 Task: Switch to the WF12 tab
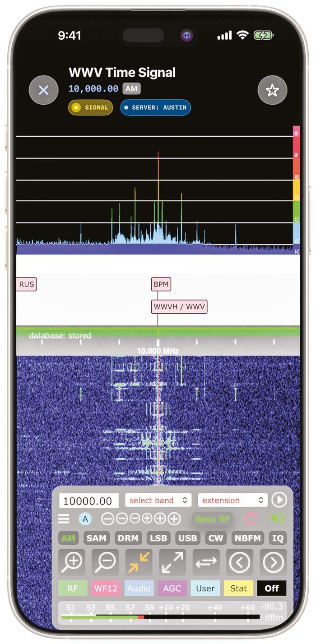pos(105,588)
